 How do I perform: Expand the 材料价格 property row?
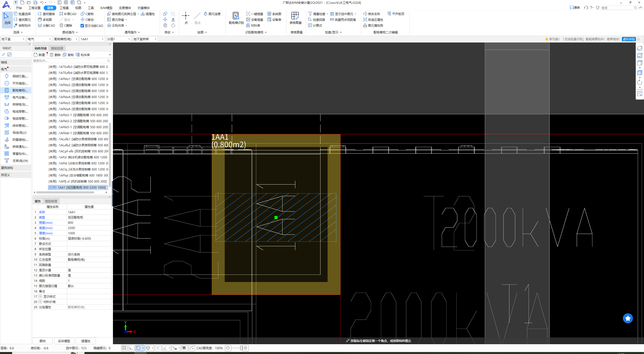(41, 302)
